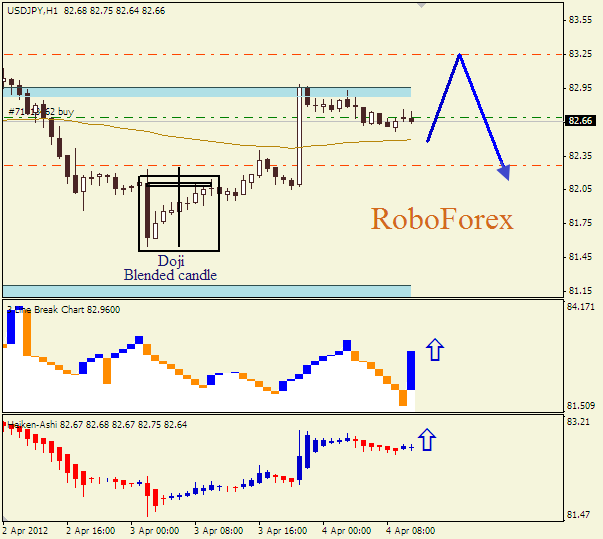Select the Doji text label
603x539 pixels.
tap(170, 261)
